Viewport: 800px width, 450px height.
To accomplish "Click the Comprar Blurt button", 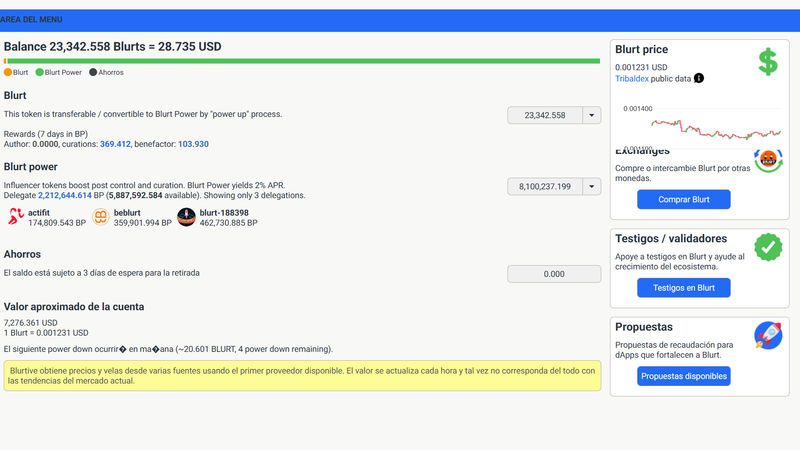I will tap(683, 200).
